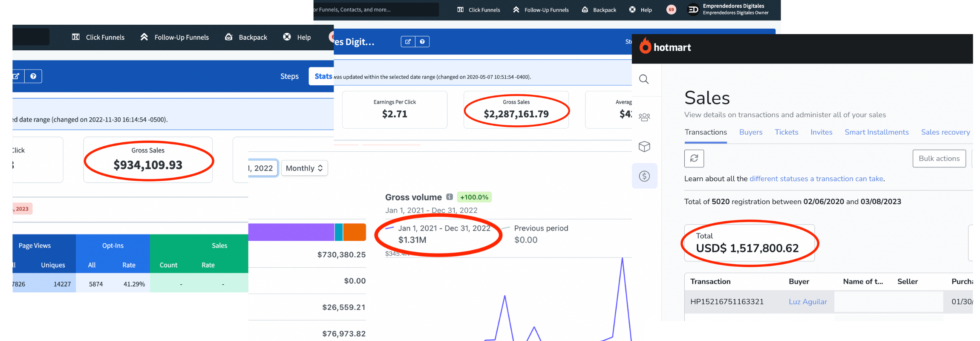This screenshot has width=980, height=341.
Task: Expand the Monthly interval dropdown
Action: (x=304, y=168)
